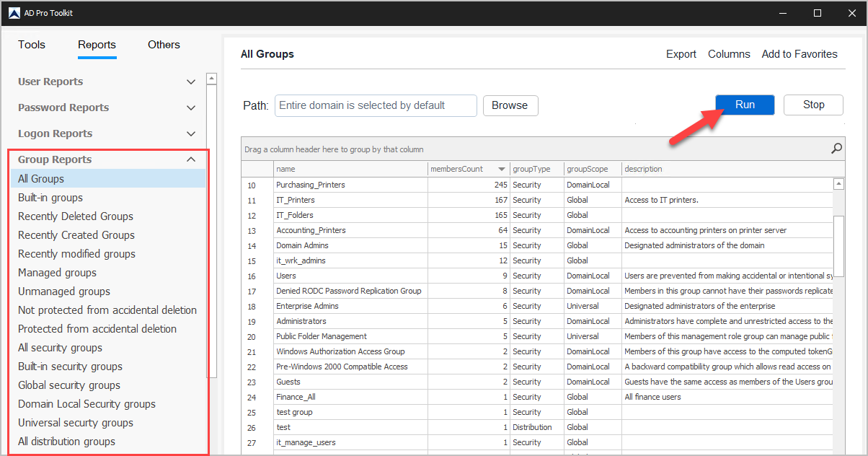
Task: Click the search magnifier icon in grid
Action: [x=836, y=149]
